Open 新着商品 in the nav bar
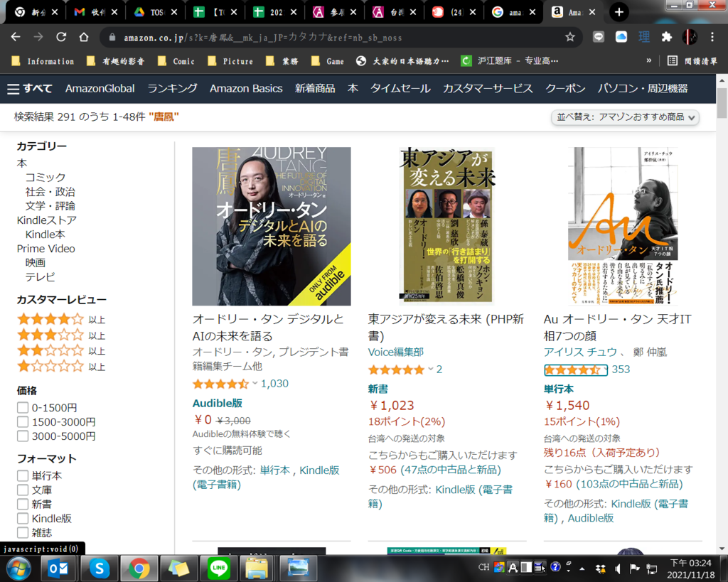The image size is (728, 582). (315, 89)
